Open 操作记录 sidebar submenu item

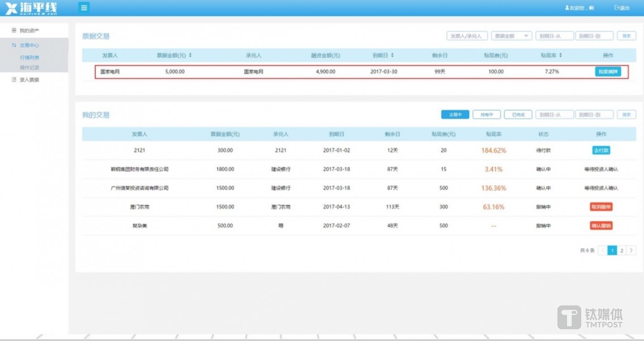30,68
